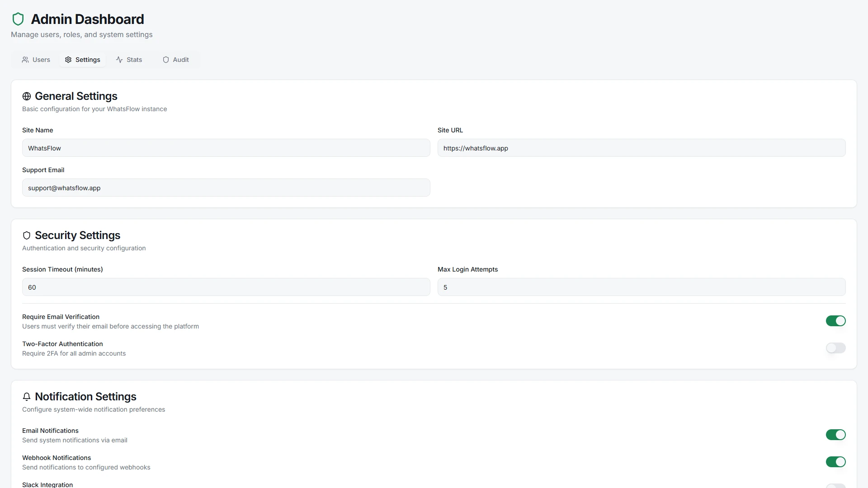This screenshot has height=488, width=868.
Task: Click the Site Name input field
Action: coord(226,148)
